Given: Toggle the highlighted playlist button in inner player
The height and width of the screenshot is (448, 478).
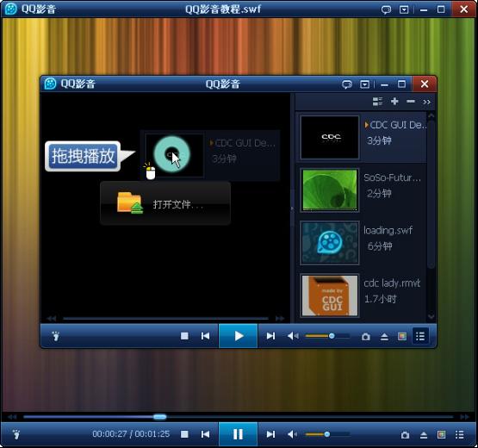Looking at the screenshot, I should tap(420, 336).
